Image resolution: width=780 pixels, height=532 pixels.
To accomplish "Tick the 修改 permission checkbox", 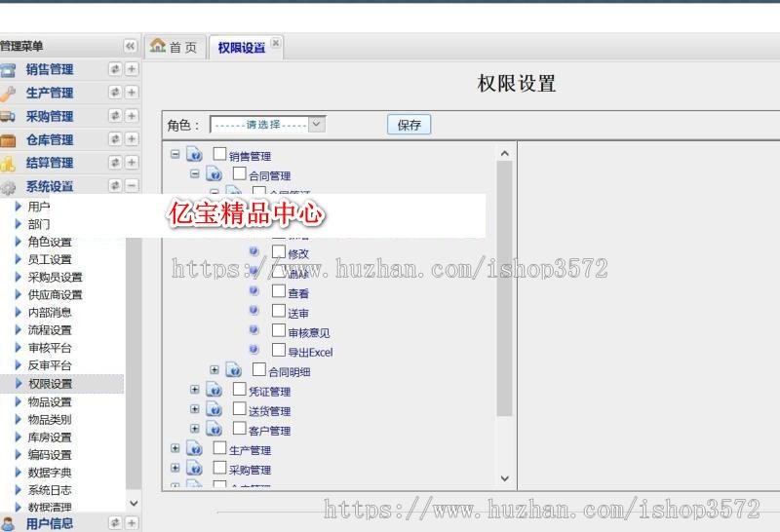I will click(x=279, y=251).
